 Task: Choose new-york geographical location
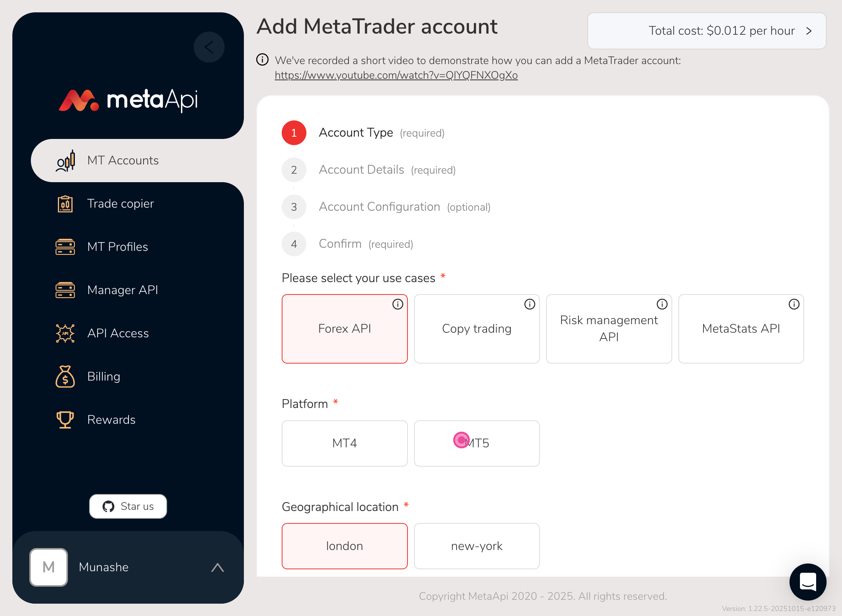pos(477,546)
